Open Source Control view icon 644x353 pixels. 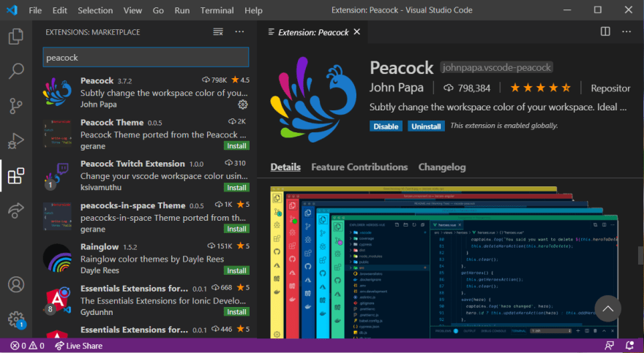15,106
